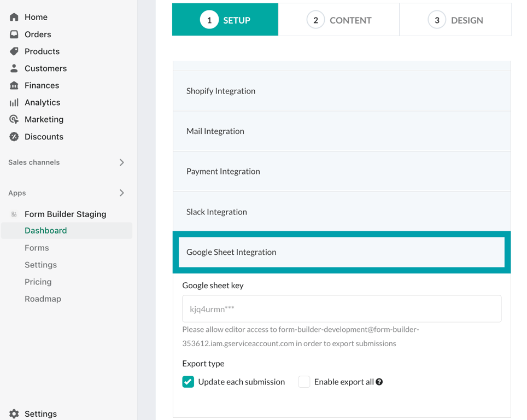Open the Forms page link
Viewport: 527px width, 420px height.
point(37,248)
